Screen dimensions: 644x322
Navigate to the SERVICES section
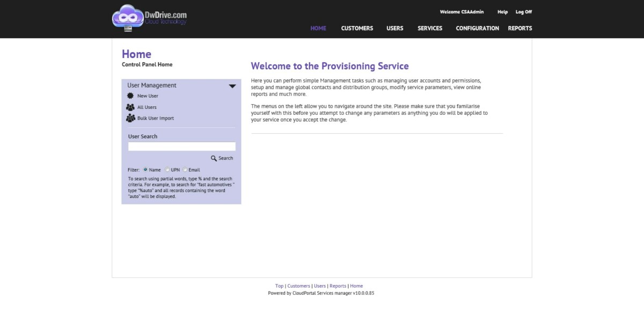pos(429,28)
